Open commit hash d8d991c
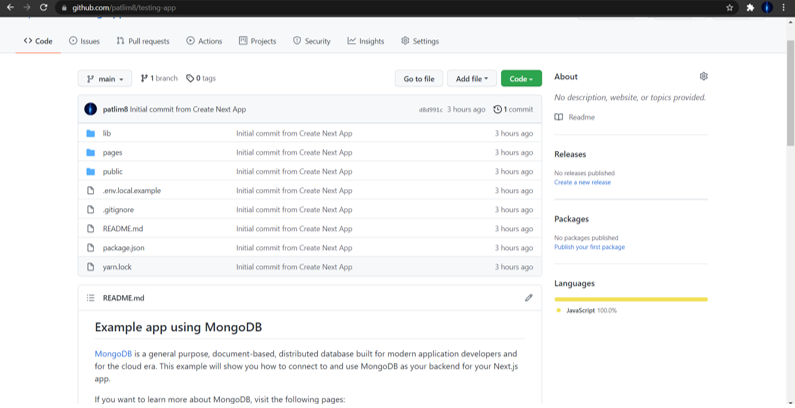This screenshot has height=408, width=795. pyautogui.click(x=430, y=109)
